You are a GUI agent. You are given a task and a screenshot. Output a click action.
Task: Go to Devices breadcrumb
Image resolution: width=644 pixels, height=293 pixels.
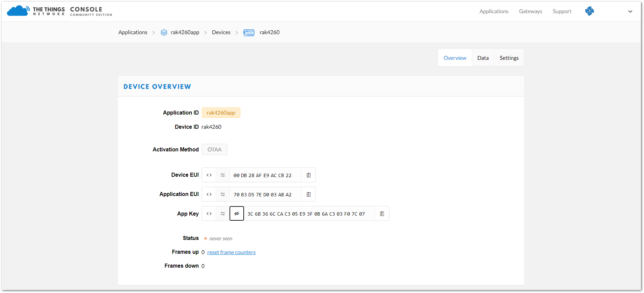tap(221, 32)
